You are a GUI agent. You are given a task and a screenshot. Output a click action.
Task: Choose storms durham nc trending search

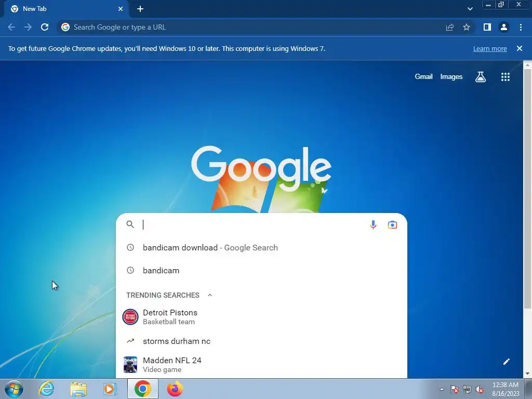point(261,341)
